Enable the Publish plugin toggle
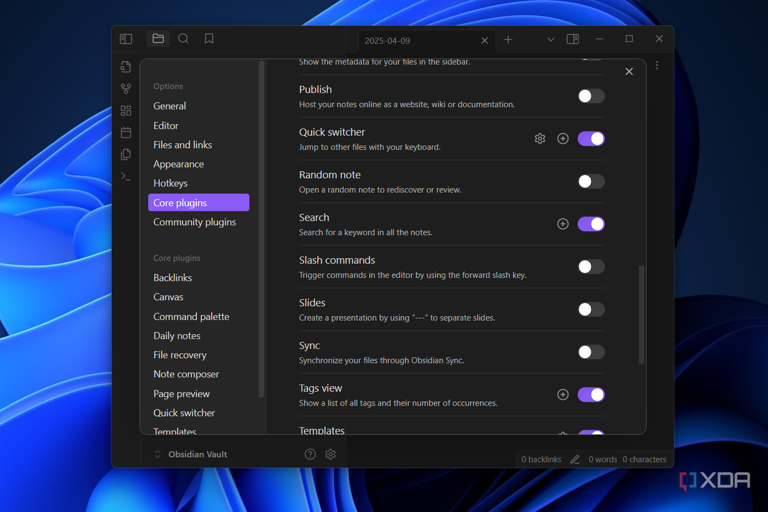Image resolution: width=768 pixels, height=512 pixels. point(591,96)
